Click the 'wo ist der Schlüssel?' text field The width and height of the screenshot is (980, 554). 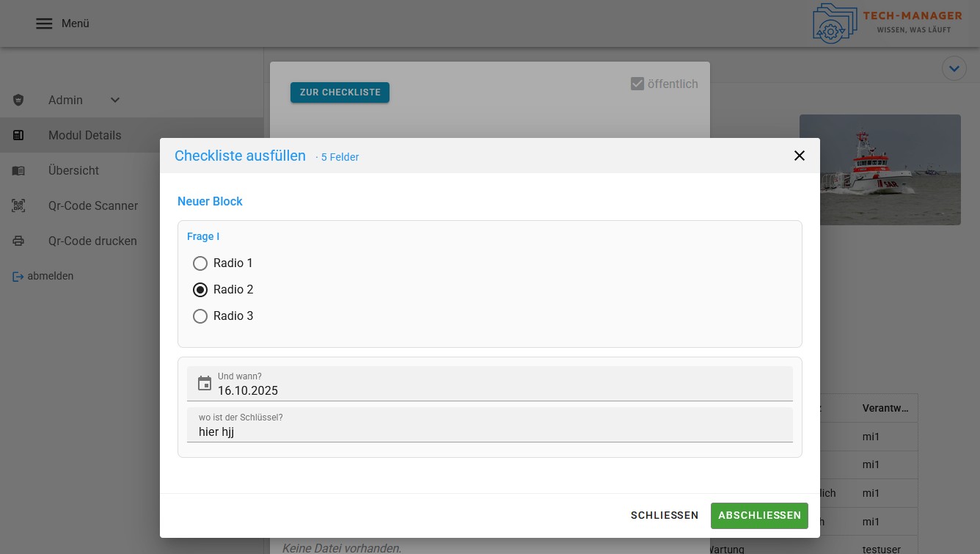coord(489,431)
